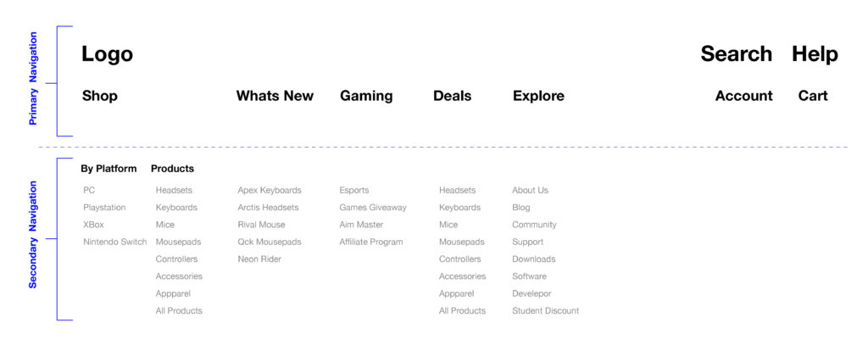This screenshot has height=351, width=868.
Task: Go to Esports under Gaming
Action: [353, 191]
